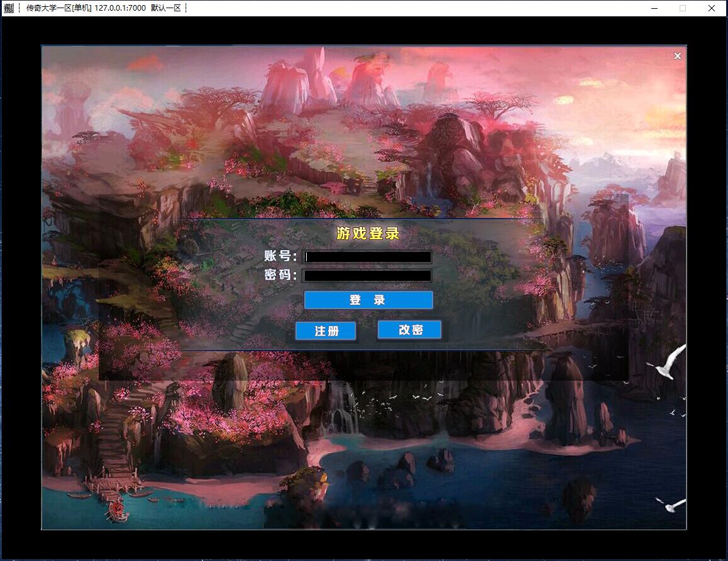Click the blue 登录 login button
The width and height of the screenshot is (728, 561).
pyautogui.click(x=368, y=300)
